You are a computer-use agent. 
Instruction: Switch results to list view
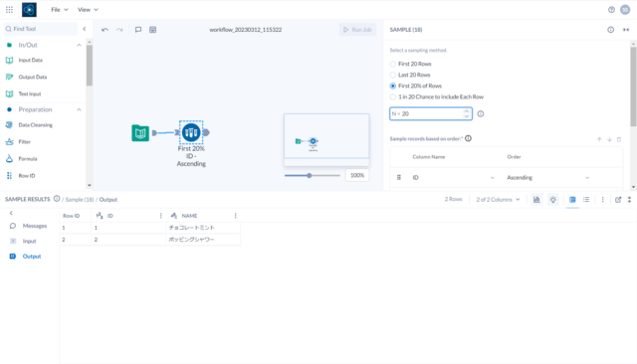pos(586,200)
